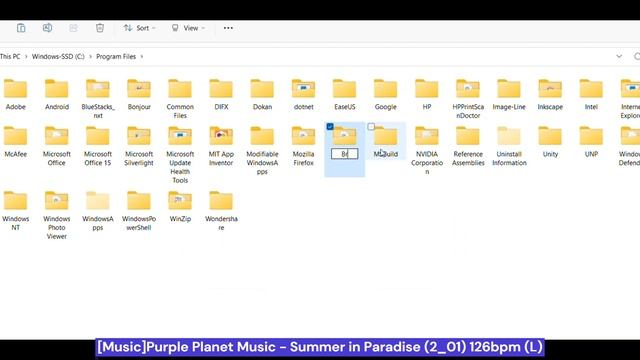This screenshot has height=360, width=640.
Task: Select the Wondershare folder
Action: click(x=221, y=211)
